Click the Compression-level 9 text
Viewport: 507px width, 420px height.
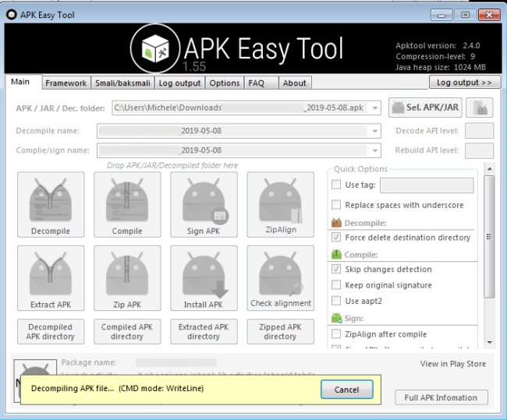435,57
